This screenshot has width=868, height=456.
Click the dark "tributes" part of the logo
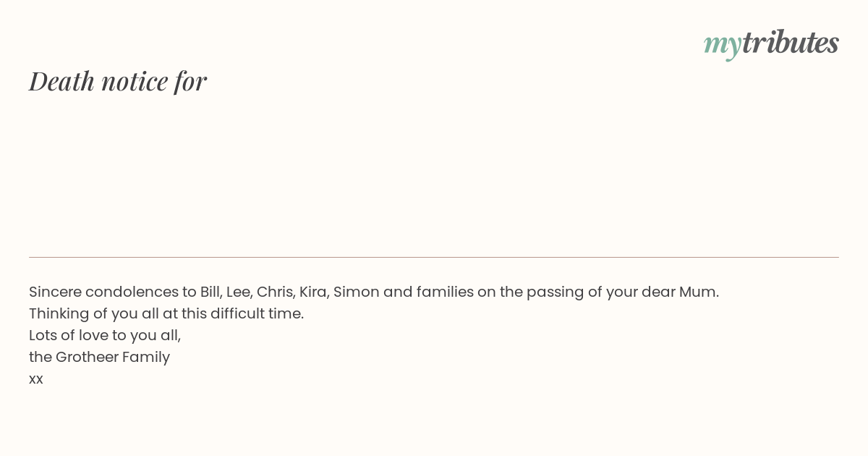(791, 42)
